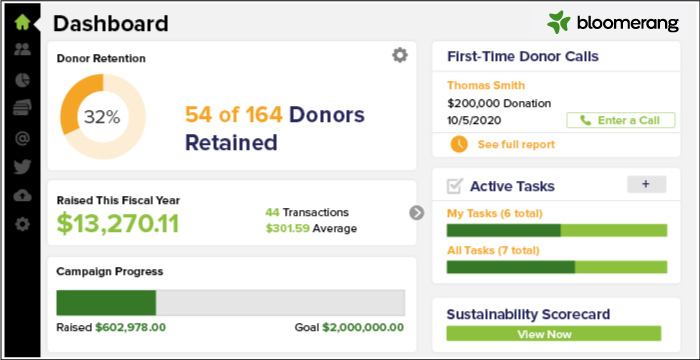The height and width of the screenshot is (360, 700).
Task: Open the cloud upload import icon
Action: (22, 195)
